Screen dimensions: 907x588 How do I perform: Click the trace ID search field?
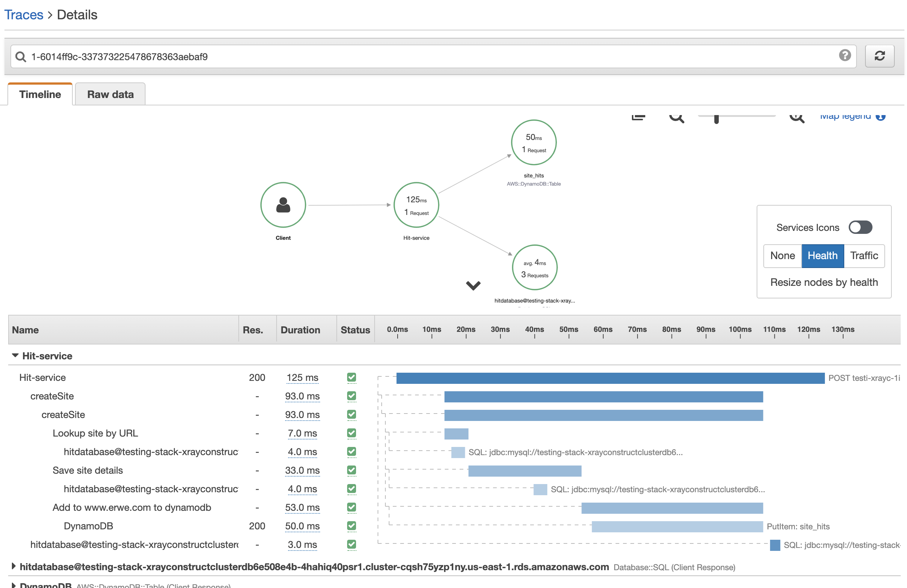(x=419, y=56)
